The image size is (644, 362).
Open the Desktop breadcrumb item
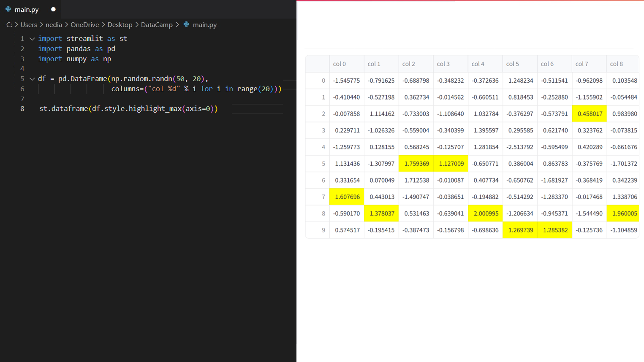120,25
